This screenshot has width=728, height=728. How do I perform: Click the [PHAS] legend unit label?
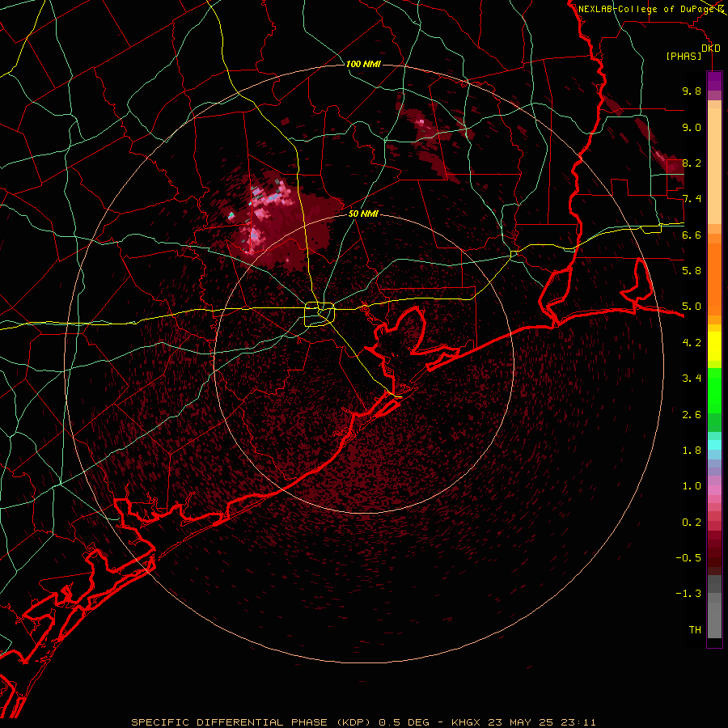pyautogui.click(x=684, y=56)
